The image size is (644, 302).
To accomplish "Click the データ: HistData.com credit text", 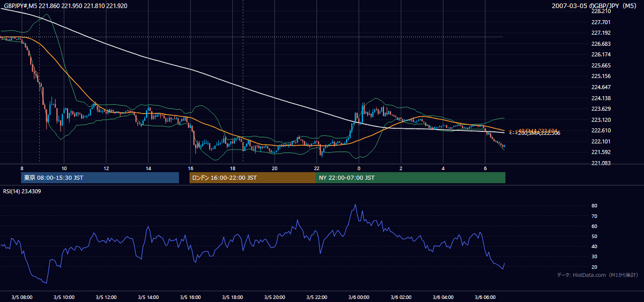I will [x=597, y=275].
